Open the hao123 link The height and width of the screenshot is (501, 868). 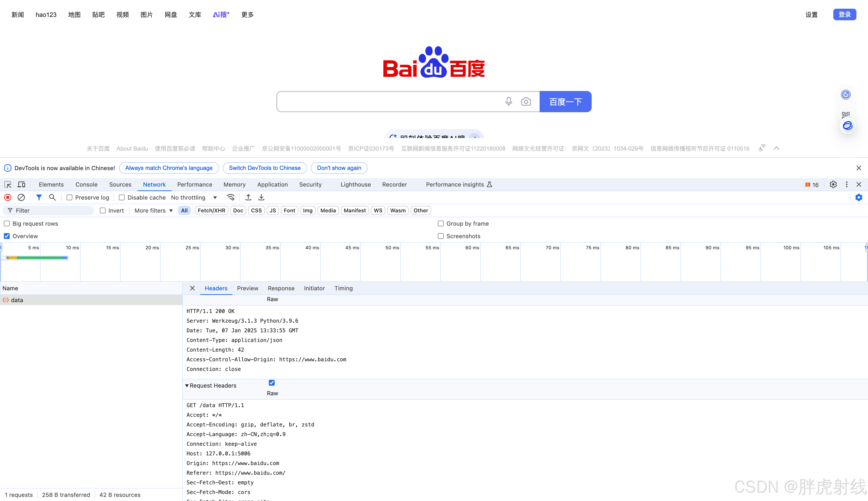point(46,14)
